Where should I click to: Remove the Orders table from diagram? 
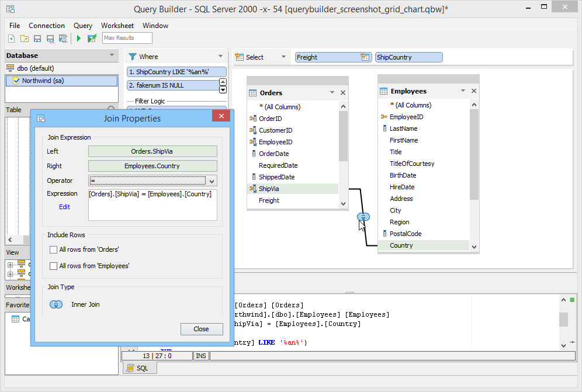click(x=343, y=93)
